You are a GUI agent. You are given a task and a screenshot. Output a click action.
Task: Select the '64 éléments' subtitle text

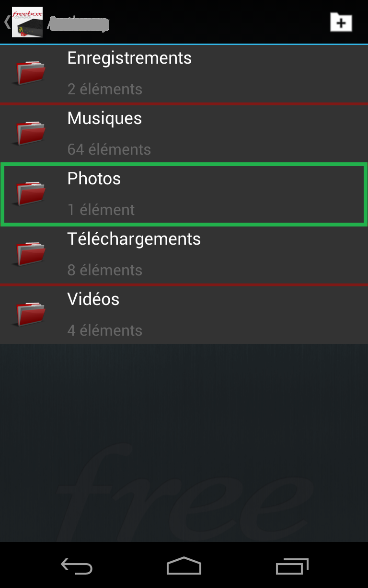pos(109,149)
